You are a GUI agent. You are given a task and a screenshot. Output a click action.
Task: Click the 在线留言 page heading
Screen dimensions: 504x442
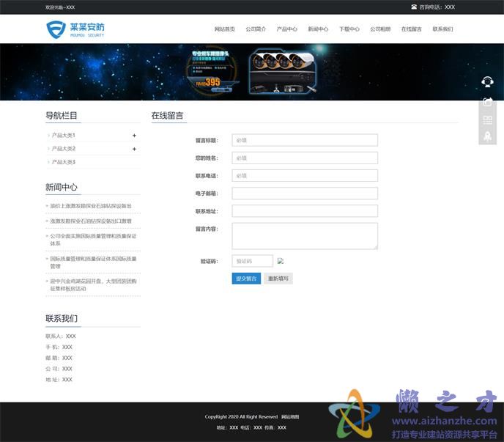point(167,116)
